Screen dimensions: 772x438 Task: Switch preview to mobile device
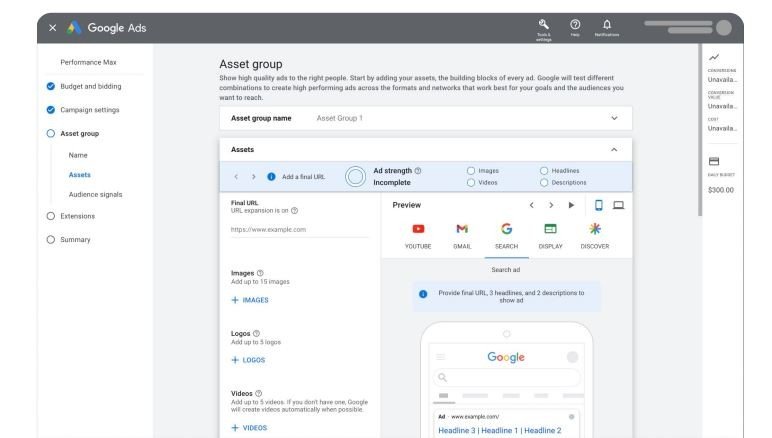[x=599, y=205]
